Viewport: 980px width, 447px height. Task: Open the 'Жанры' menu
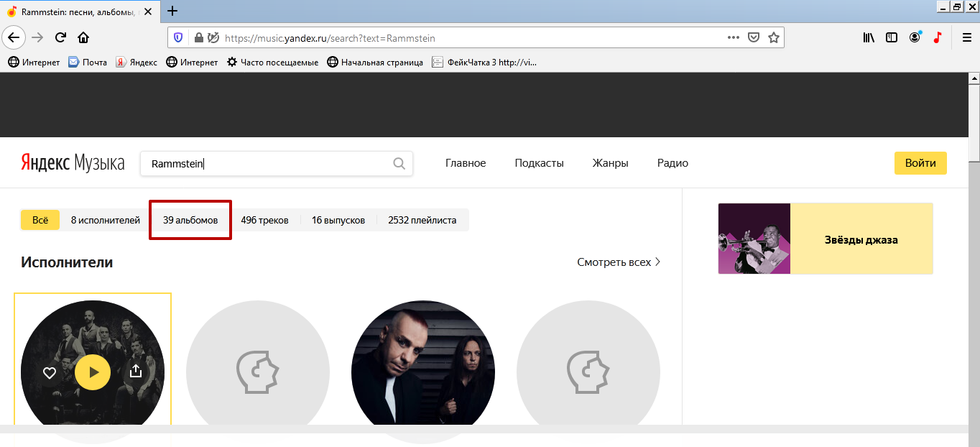pos(610,163)
